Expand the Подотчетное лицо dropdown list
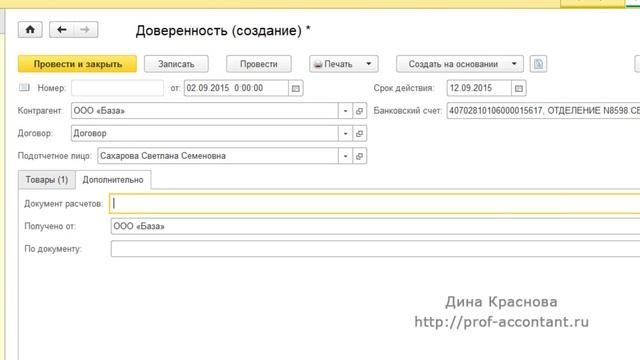 point(345,156)
